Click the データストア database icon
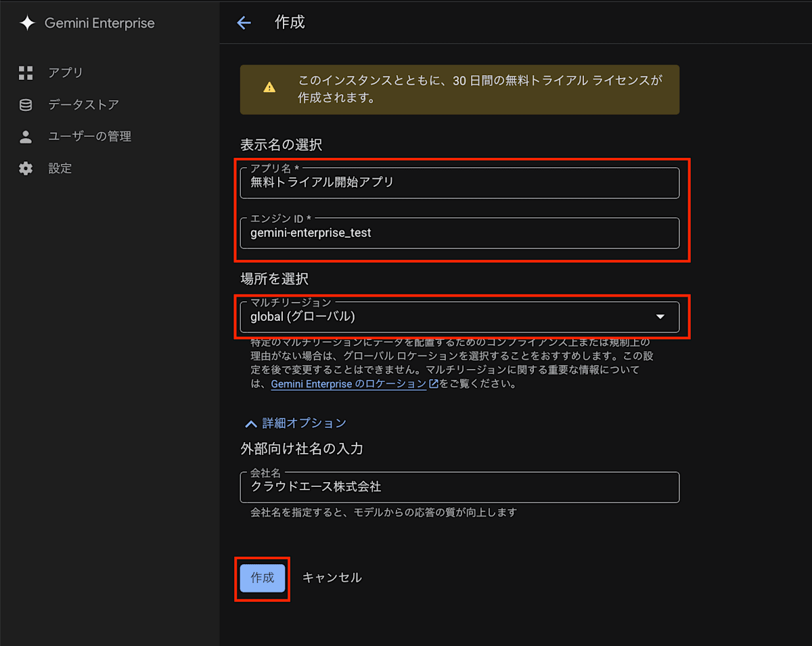The width and height of the screenshot is (812, 646). (x=26, y=104)
